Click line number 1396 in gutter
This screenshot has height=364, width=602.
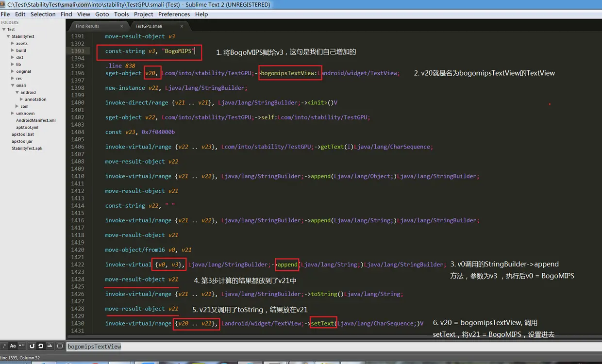[x=77, y=73]
